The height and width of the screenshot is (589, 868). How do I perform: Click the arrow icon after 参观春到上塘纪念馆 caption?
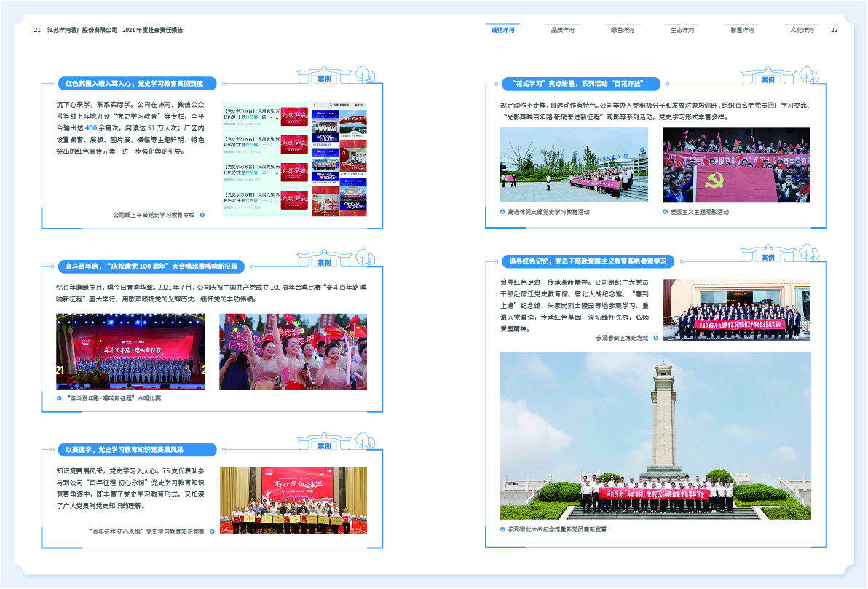coord(656,338)
